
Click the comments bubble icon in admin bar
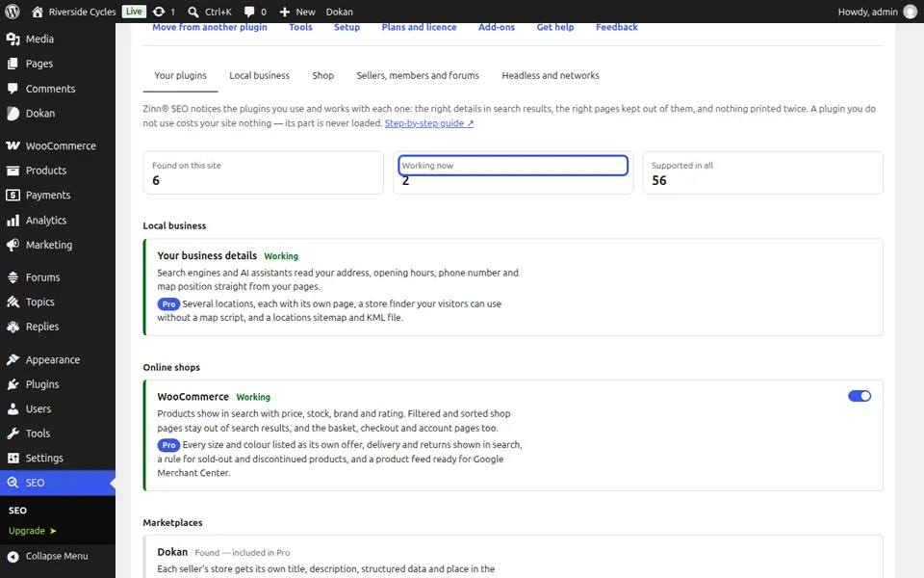point(249,12)
